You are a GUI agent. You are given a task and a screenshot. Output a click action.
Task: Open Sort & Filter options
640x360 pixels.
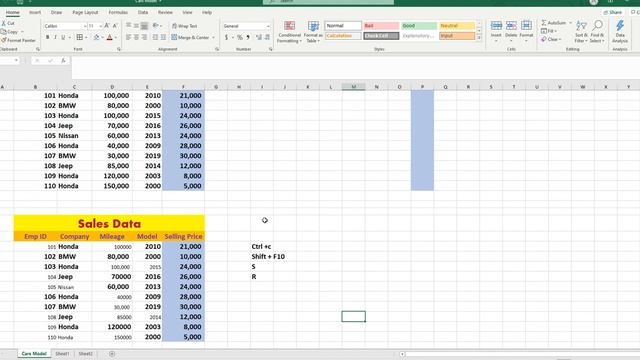(x=580, y=32)
